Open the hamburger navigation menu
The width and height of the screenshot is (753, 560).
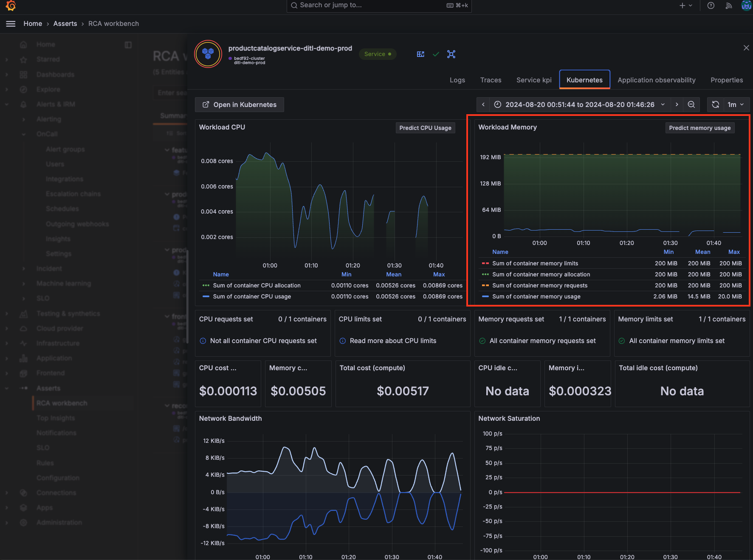tap(11, 24)
